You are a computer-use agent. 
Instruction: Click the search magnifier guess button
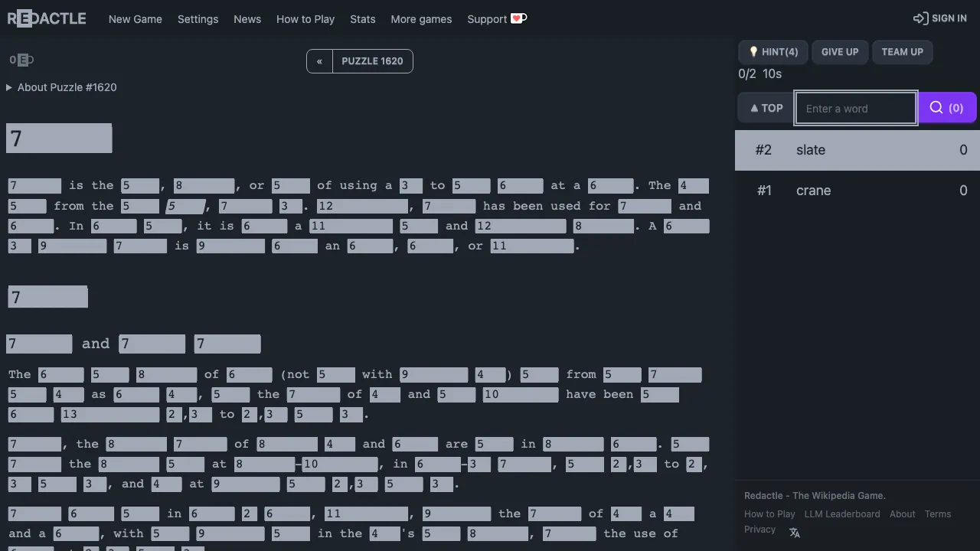tap(947, 108)
